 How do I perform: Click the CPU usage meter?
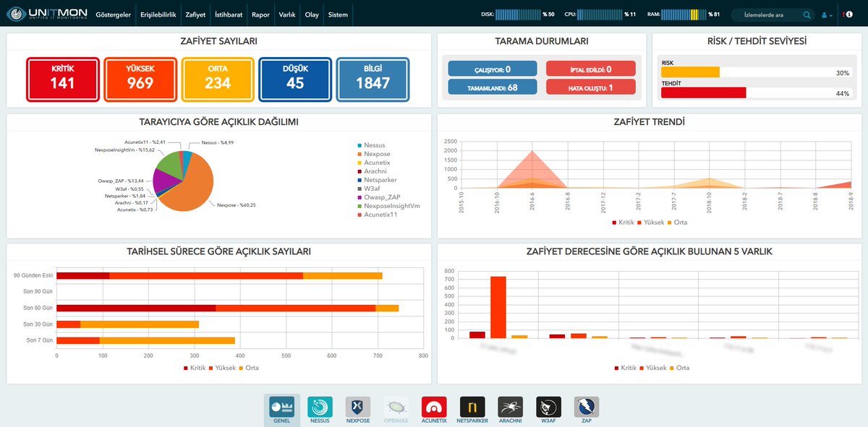pos(601,14)
